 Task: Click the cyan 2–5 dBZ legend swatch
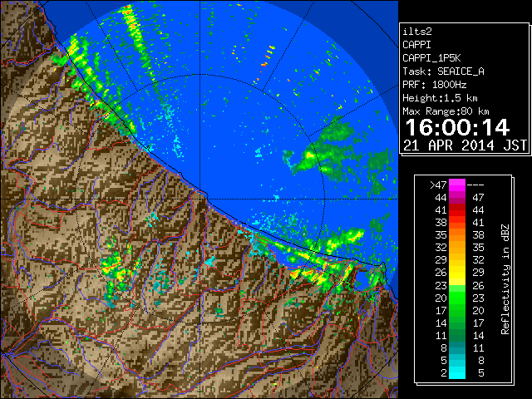click(457, 372)
